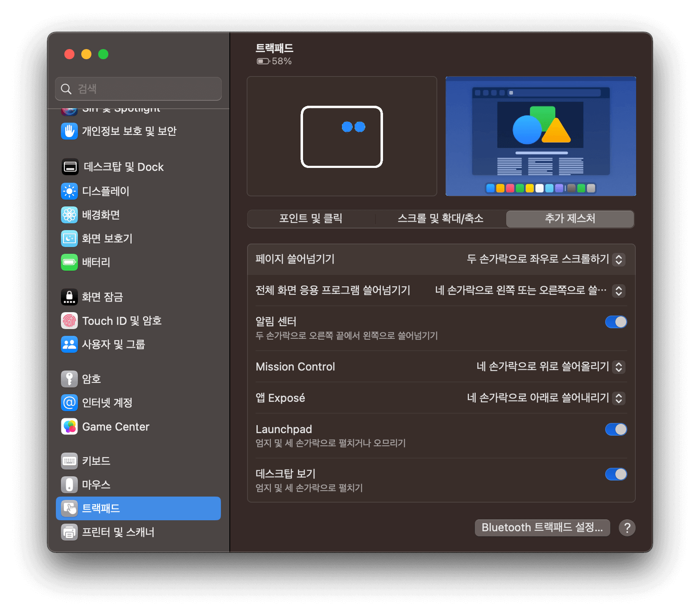Open the Privacy & Security hand icon
The width and height of the screenshot is (700, 615).
coord(69,131)
